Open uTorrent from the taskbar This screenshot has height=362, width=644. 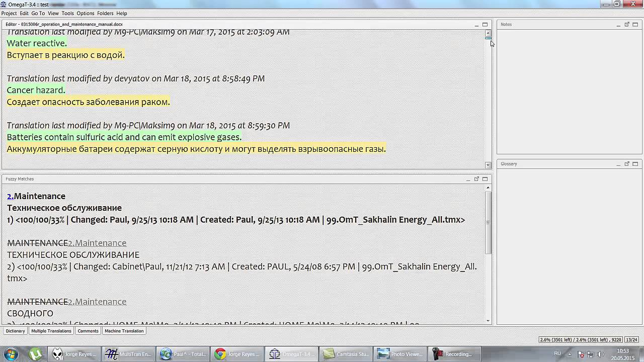point(35,354)
